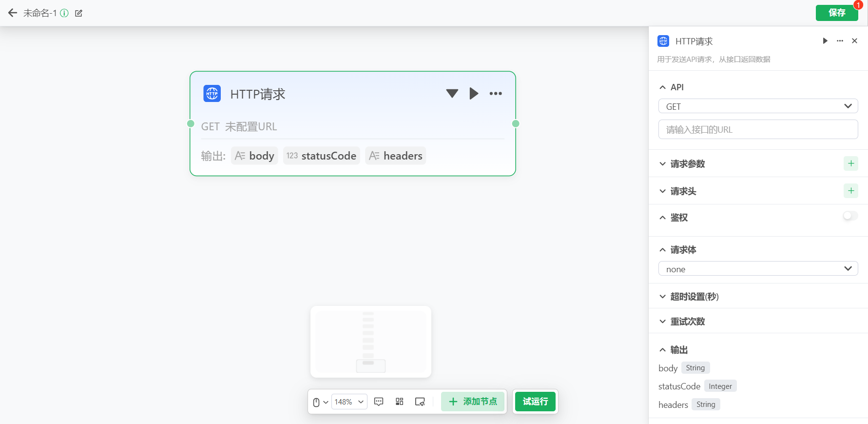The image size is (868, 424).
Task: Click the 保存 button
Action: point(836,13)
